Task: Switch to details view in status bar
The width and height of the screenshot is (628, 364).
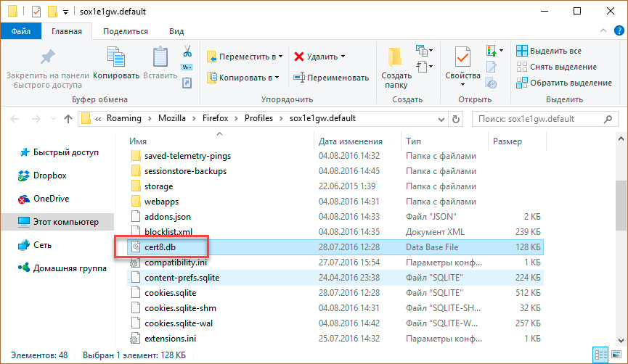Action: (x=600, y=355)
